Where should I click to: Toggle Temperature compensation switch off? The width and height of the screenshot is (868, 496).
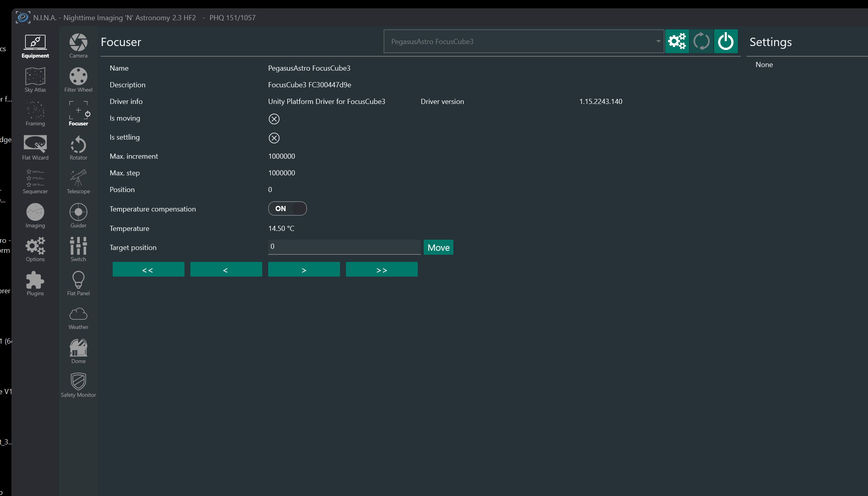point(287,209)
